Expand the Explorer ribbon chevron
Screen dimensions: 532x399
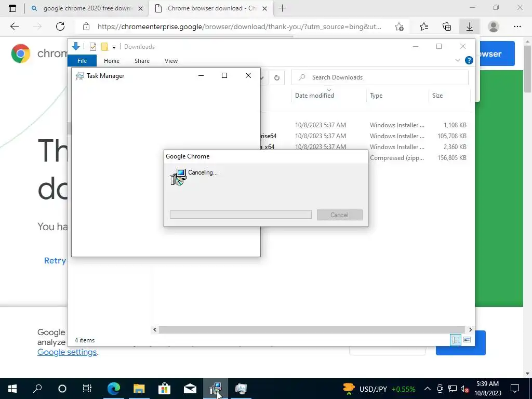457,60
